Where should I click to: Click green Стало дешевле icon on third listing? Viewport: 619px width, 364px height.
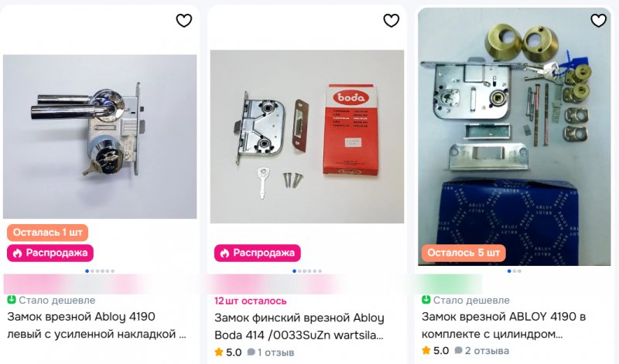coord(426,300)
